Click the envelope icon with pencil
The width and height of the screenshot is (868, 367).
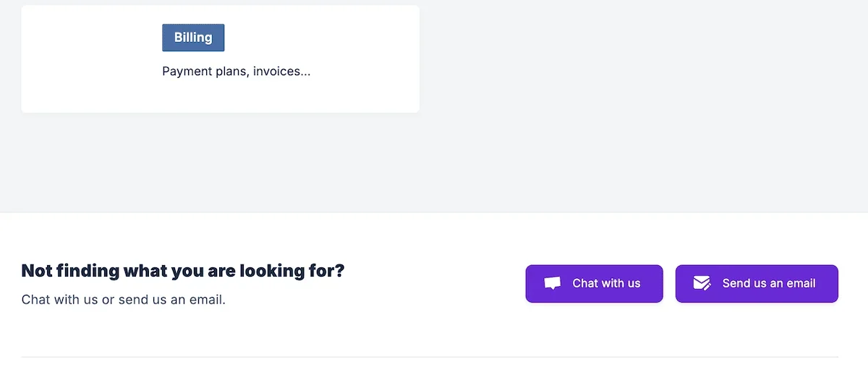pos(702,283)
